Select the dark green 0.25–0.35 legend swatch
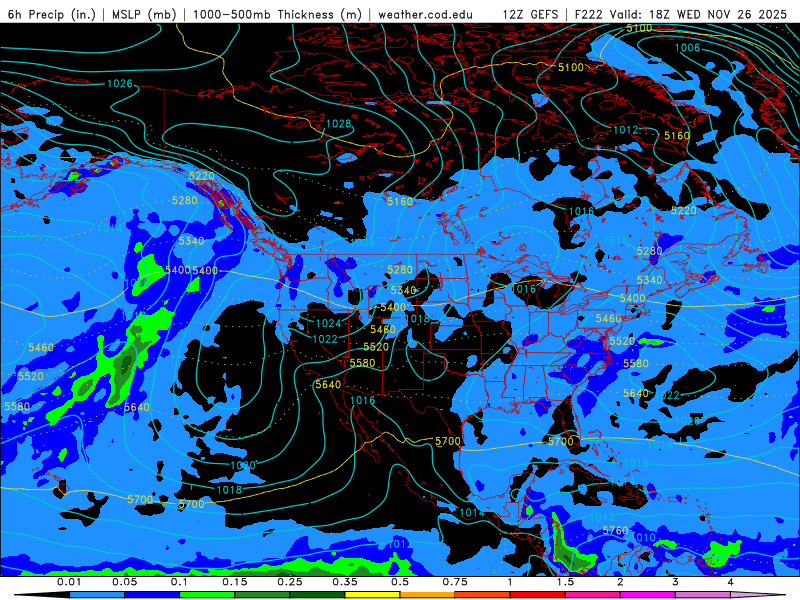800x600 pixels. [317, 595]
